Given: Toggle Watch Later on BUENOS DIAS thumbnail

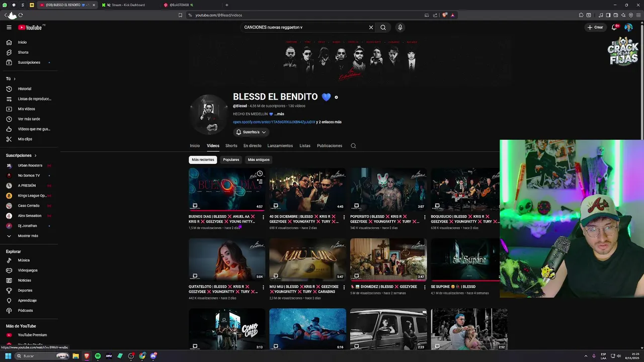Looking at the screenshot, I should point(260,173).
